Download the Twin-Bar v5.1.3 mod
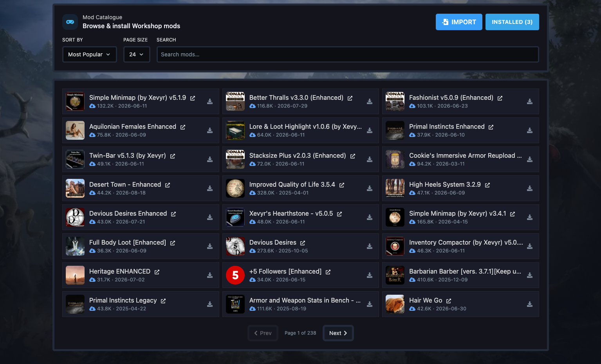The width and height of the screenshot is (601, 364). coord(210,159)
